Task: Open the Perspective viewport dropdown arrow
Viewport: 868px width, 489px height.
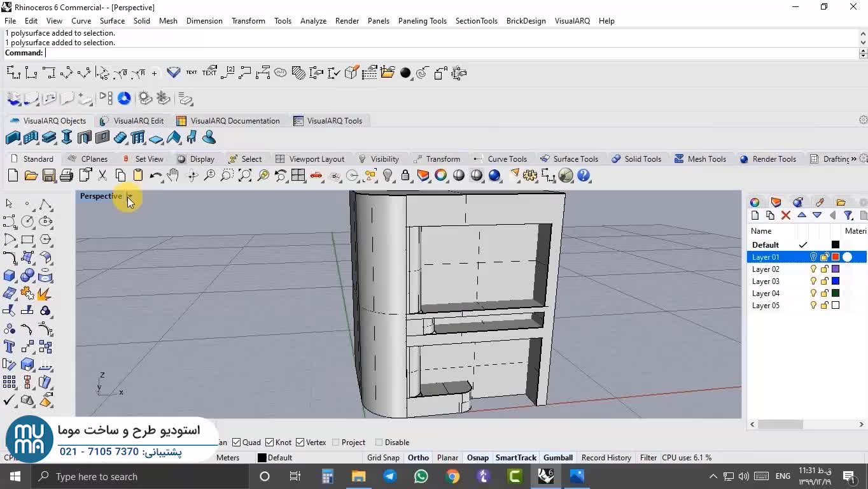Action: pos(129,196)
